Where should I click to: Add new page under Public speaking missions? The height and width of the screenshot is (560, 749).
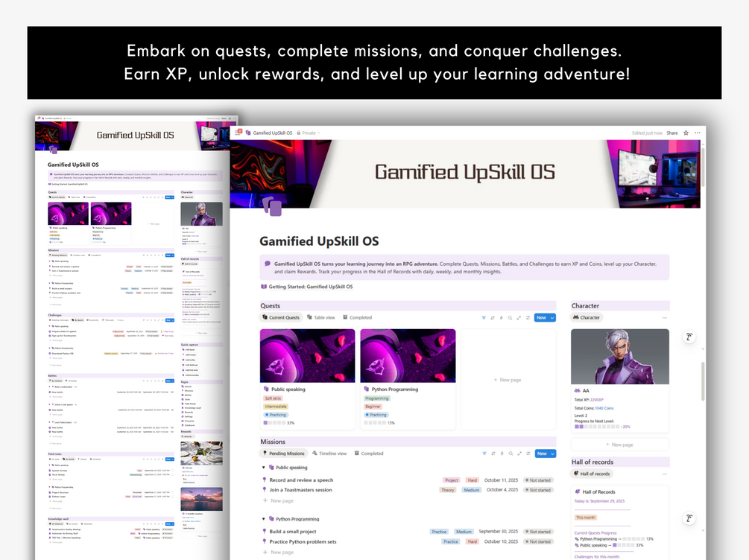pyautogui.click(x=279, y=501)
